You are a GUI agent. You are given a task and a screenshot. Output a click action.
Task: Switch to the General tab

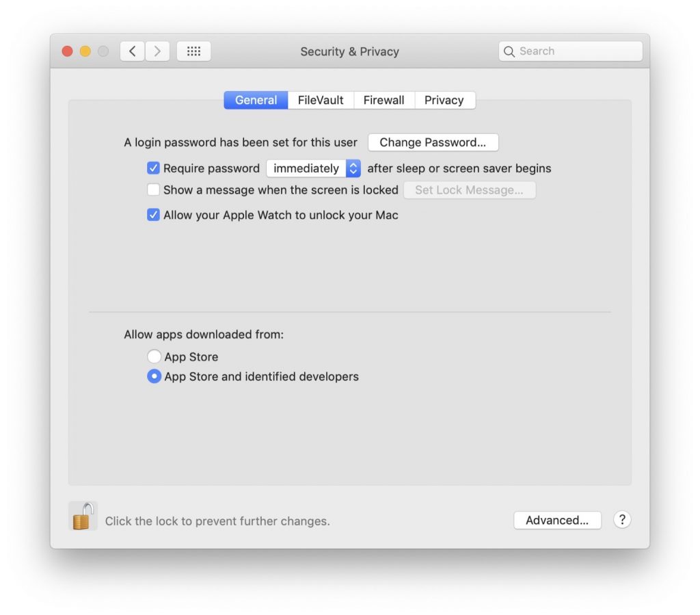point(256,100)
